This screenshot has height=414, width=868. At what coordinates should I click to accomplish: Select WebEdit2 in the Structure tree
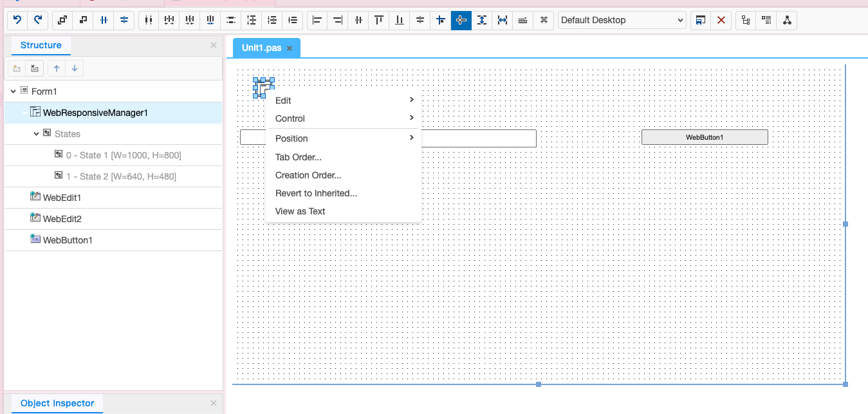62,219
